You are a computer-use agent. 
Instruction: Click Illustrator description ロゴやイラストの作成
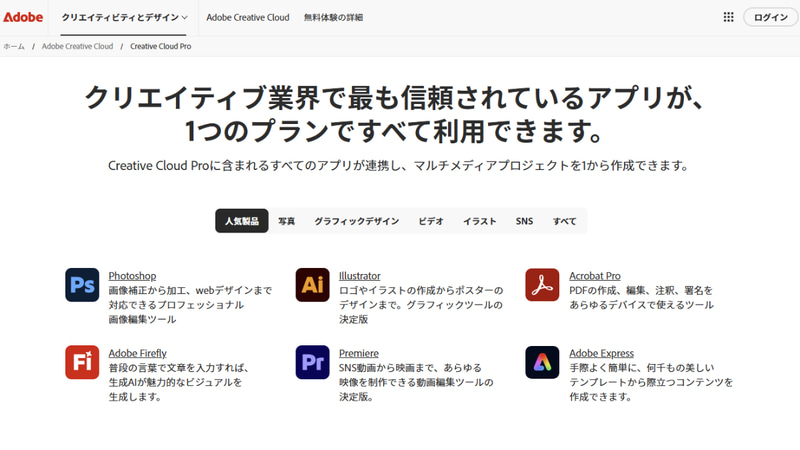421,305
